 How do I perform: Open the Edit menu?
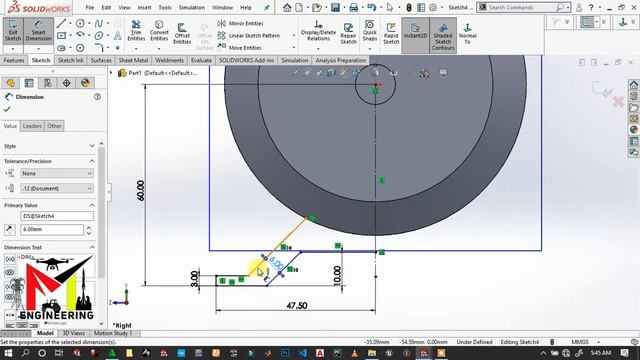pyautogui.click(x=106, y=7)
